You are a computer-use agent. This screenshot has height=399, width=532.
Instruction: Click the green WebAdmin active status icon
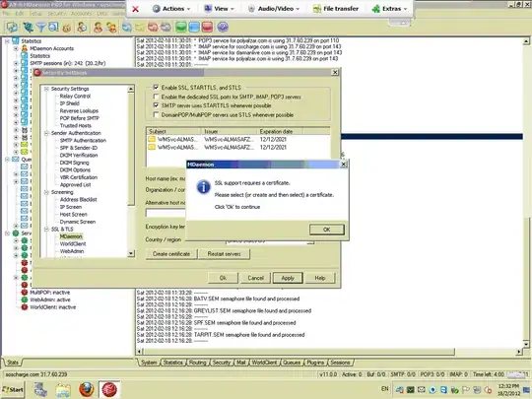click(x=25, y=299)
